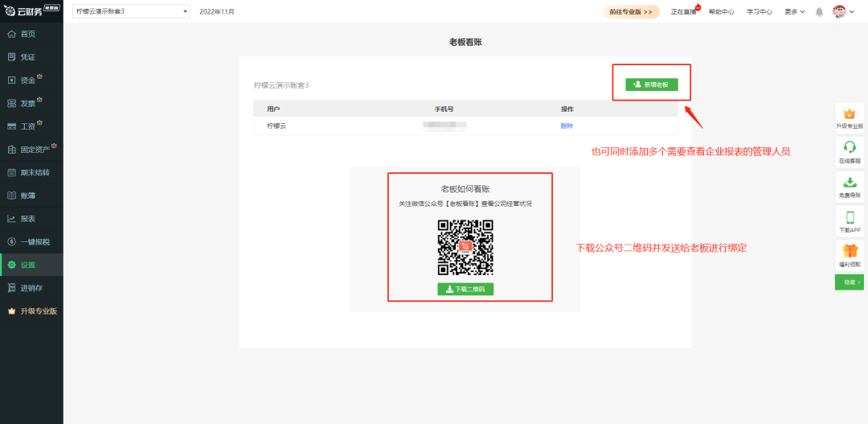
Task: Click the QR code image
Action: pyautogui.click(x=465, y=247)
